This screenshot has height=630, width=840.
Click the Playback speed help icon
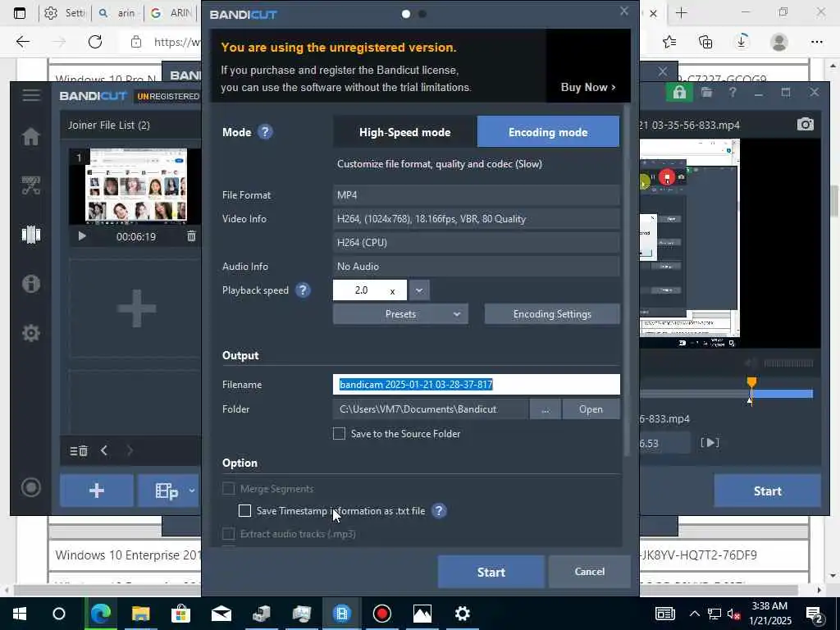303,290
